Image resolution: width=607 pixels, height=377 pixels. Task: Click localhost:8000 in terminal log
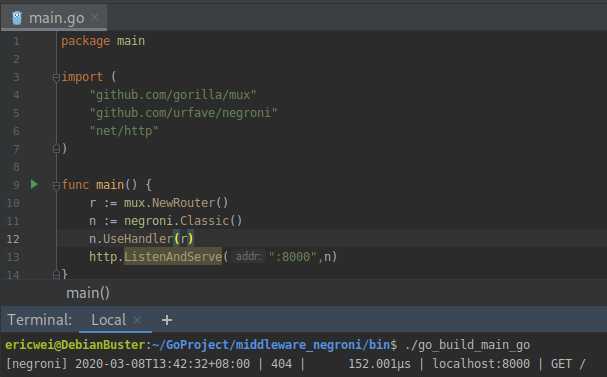pyautogui.click(x=481, y=364)
